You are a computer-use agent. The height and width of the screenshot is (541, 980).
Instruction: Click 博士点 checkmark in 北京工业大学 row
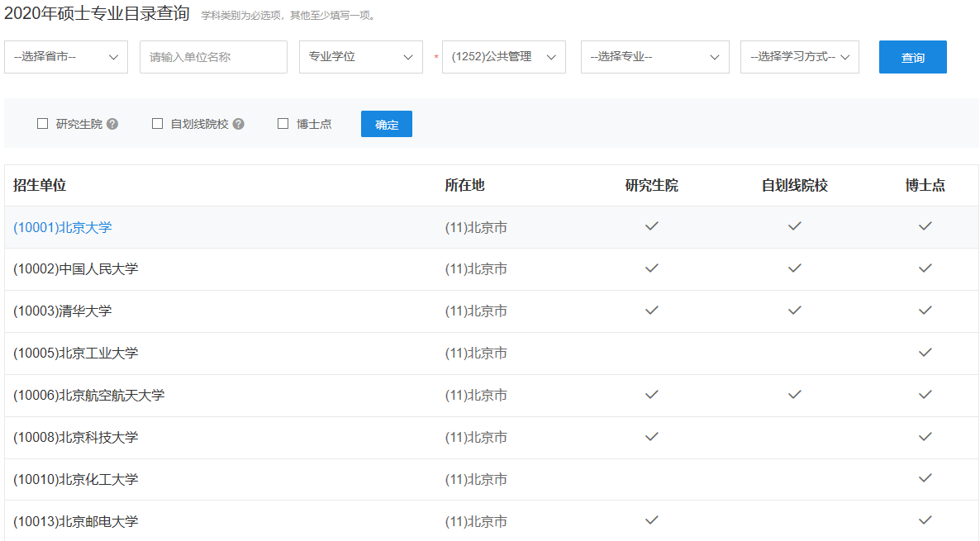pos(925,353)
